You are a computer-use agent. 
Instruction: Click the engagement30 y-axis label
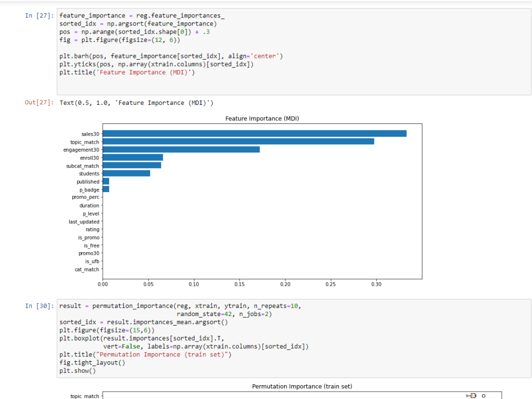81,150
